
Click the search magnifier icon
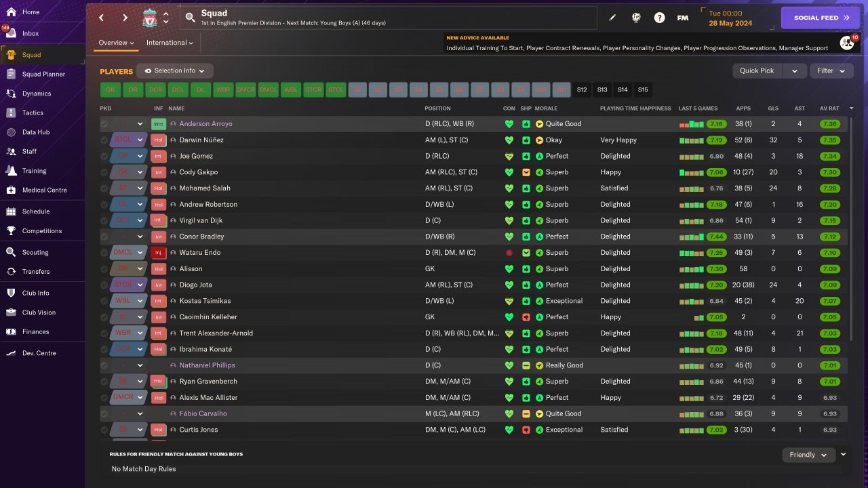tap(190, 18)
